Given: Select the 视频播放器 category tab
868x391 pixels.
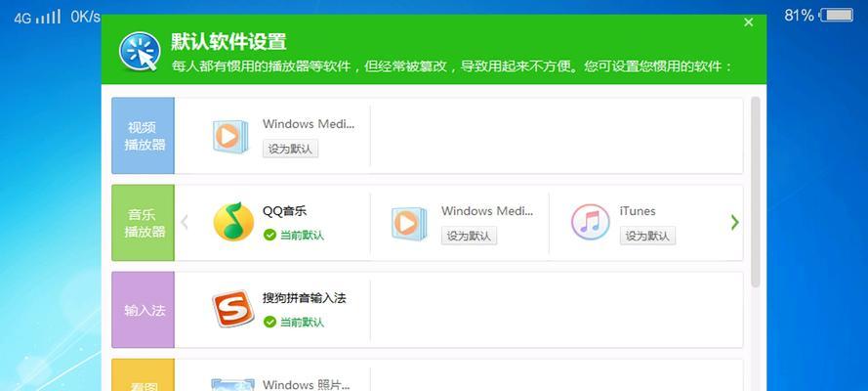Looking at the screenshot, I should coord(144,136).
